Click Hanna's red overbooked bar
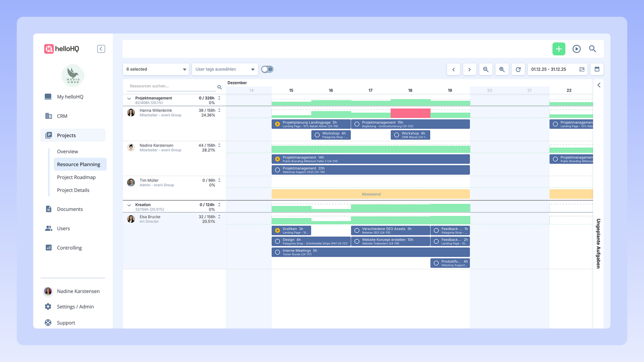This screenshot has width=644, height=362. pos(410,113)
